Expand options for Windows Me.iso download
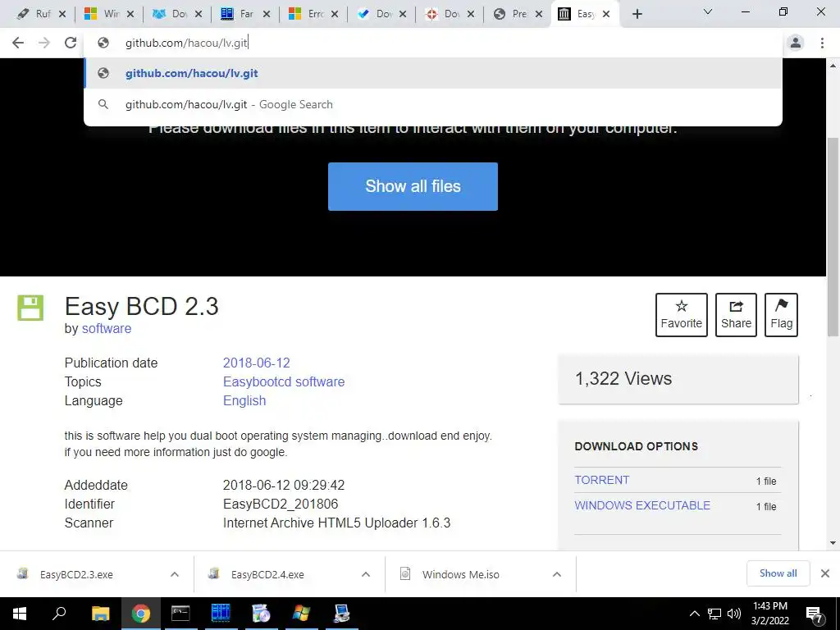This screenshot has width=840, height=630. tap(557, 574)
